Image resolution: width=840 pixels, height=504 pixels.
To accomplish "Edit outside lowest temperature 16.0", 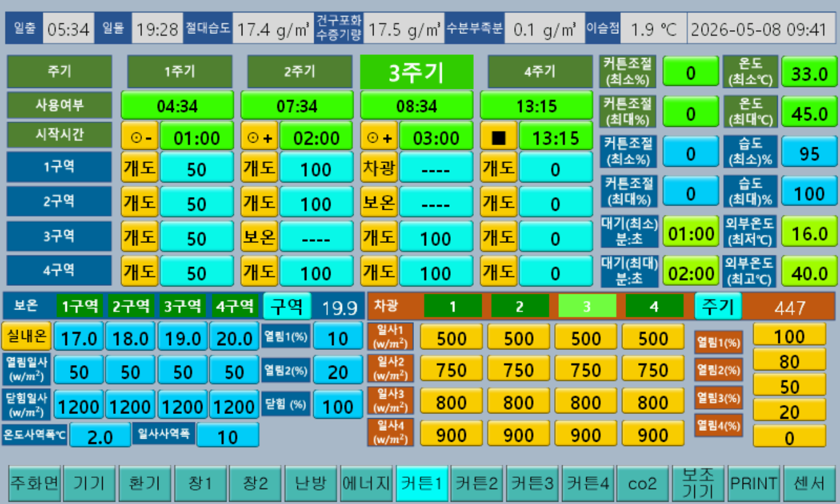I will (809, 232).
